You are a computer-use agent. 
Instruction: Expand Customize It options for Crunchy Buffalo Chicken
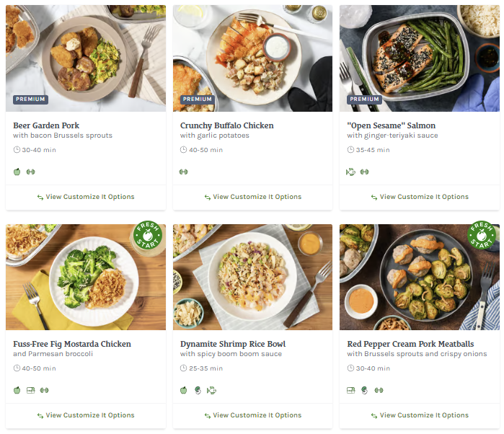(252, 197)
